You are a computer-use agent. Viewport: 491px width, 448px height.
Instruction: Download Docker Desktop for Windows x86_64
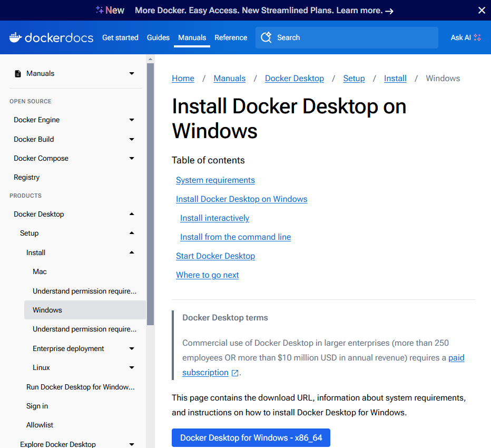251,437
